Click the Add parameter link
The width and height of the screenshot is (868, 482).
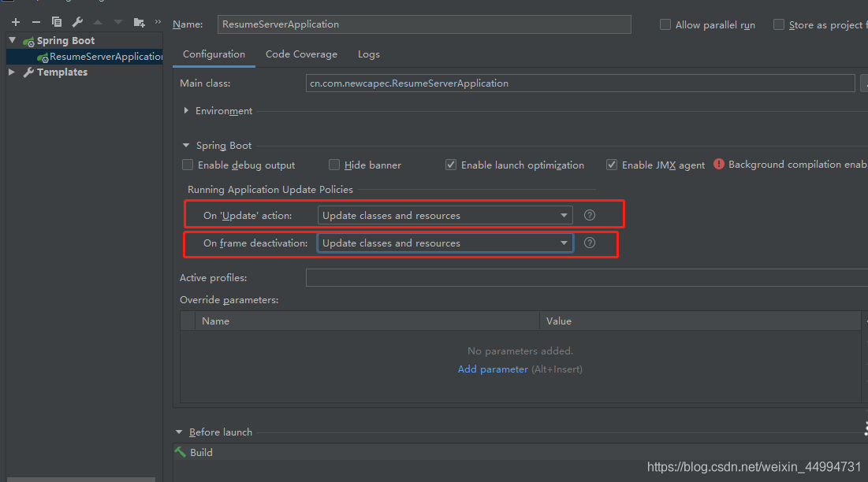(493, 369)
